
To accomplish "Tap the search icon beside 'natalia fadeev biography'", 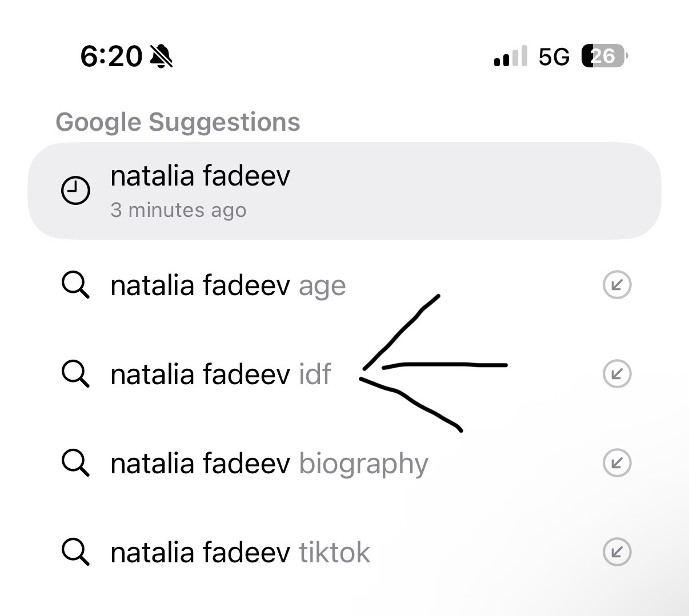I will 75,462.
